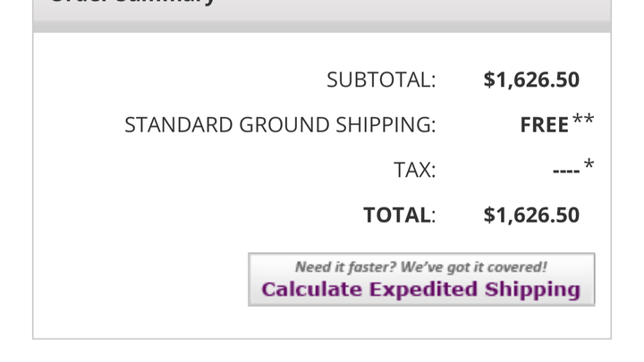Click the subtotal amount $1,626.50

531,80
